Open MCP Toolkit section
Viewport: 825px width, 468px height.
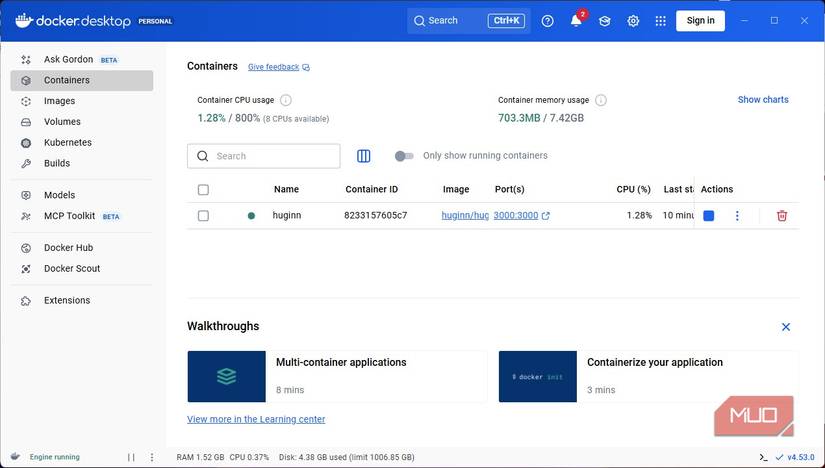pos(82,216)
